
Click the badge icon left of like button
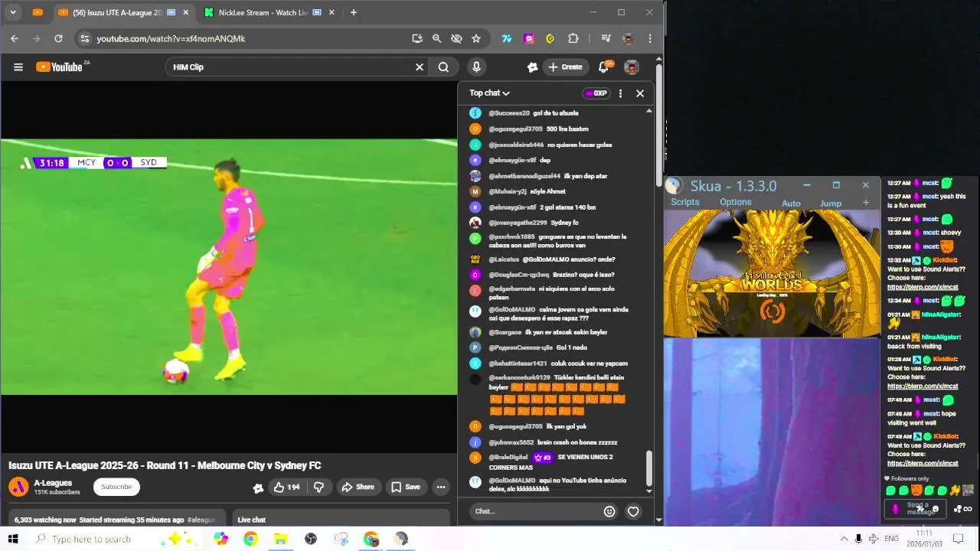click(x=258, y=487)
